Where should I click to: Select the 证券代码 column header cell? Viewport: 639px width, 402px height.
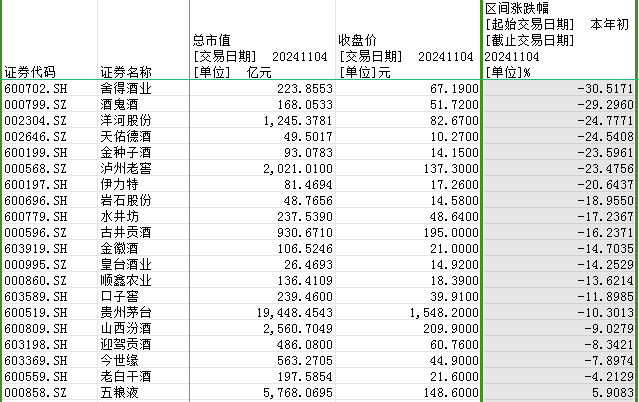(x=50, y=40)
